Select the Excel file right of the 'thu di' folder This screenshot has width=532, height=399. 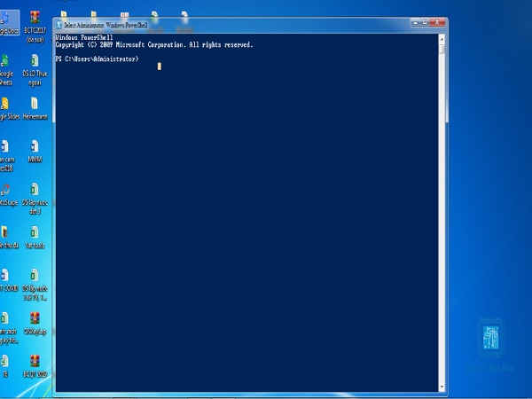tap(35, 237)
